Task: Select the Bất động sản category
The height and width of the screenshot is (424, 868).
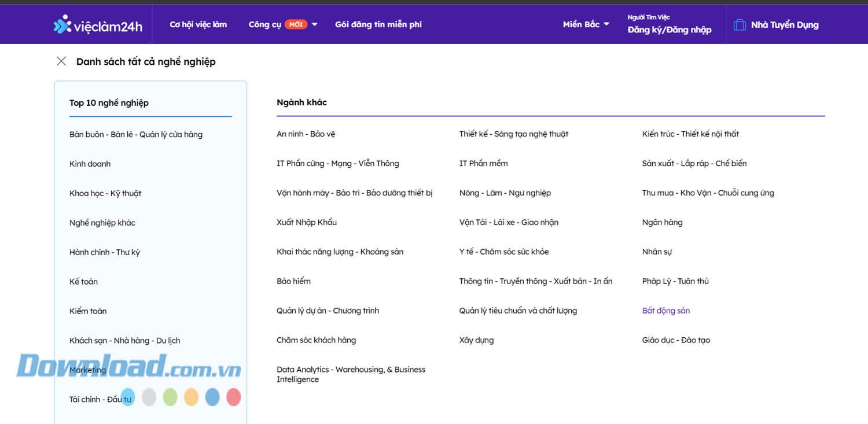Action: (x=665, y=311)
